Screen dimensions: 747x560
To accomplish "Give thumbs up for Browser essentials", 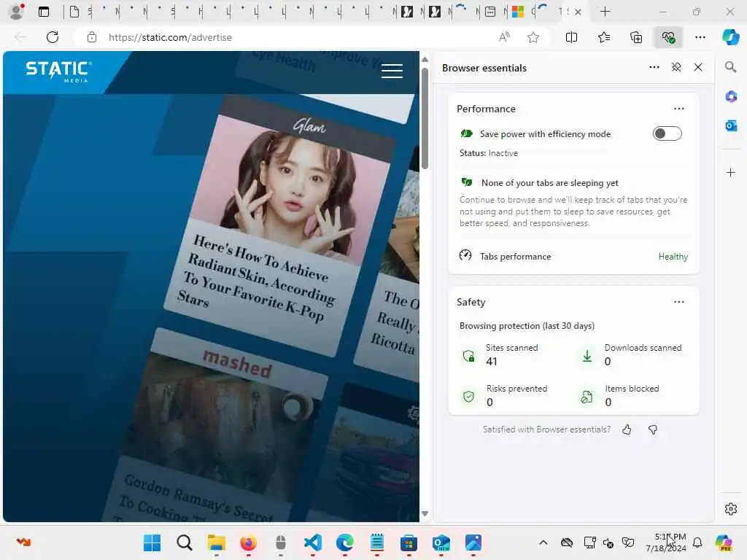I will [x=627, y=429].
